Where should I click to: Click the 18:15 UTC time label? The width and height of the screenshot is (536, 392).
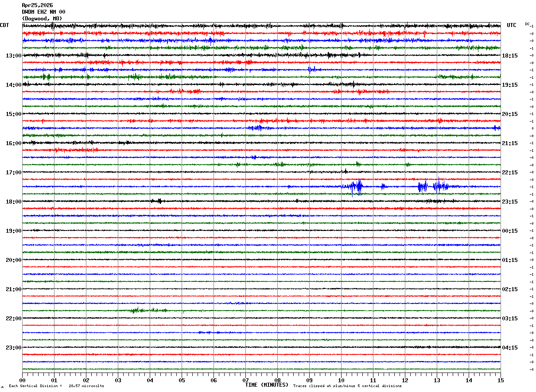pos(510,56)
